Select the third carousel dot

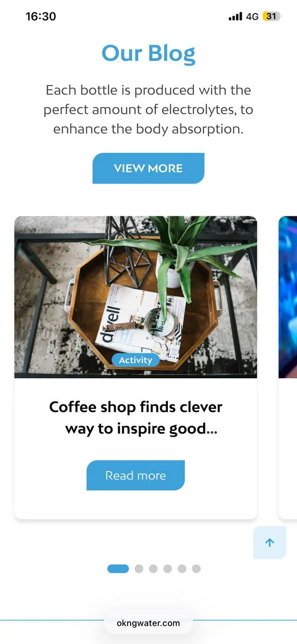click(153, 569)
